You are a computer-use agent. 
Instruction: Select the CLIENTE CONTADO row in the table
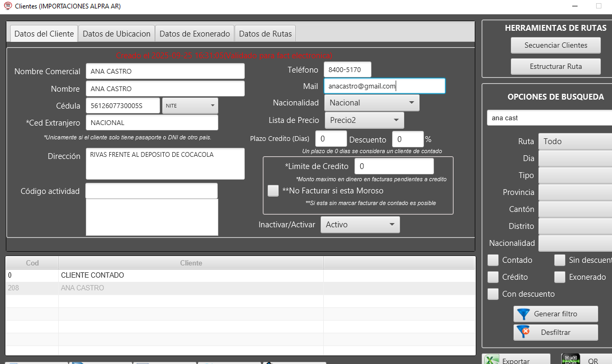[92, 276]
